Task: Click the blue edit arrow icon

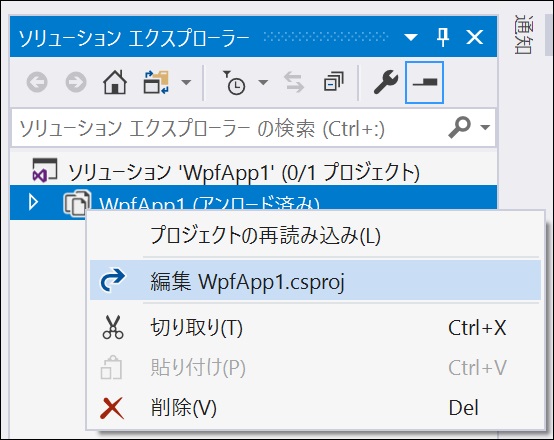Action: [x=112, y=280]
